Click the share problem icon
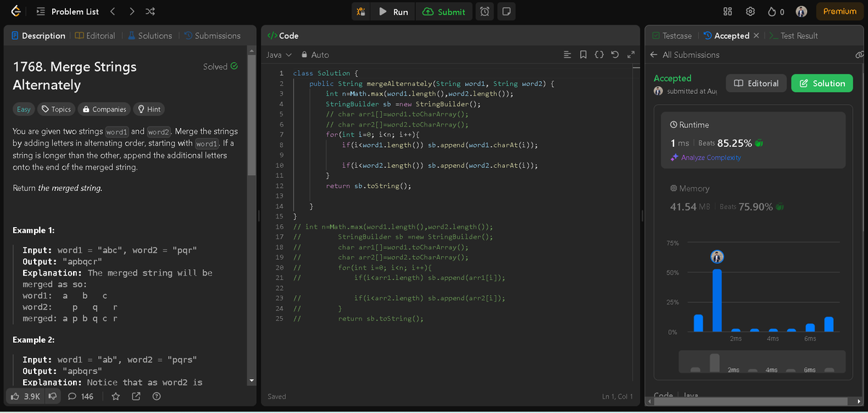The width and height of the screenshot is (868, 413). [136, 396]
